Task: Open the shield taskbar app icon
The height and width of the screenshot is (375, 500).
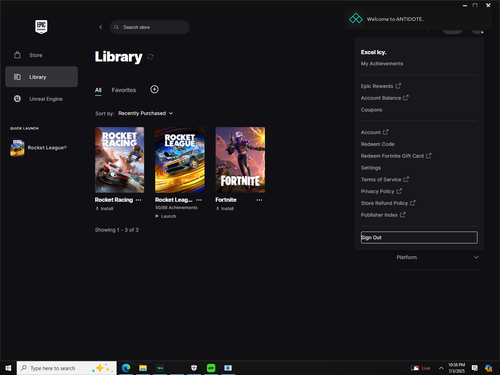Action: point(194,368)
